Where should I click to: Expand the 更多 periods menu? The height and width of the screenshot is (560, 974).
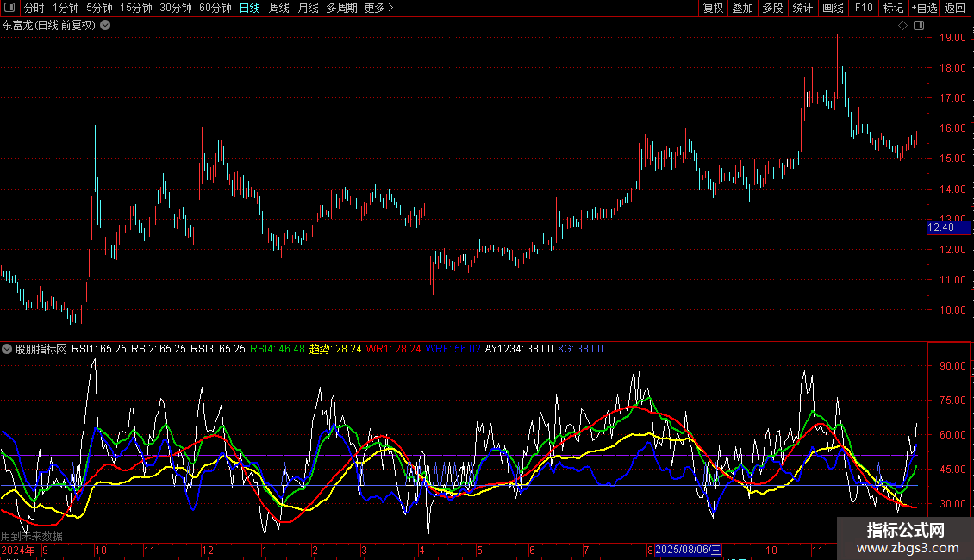coord(378,8)
